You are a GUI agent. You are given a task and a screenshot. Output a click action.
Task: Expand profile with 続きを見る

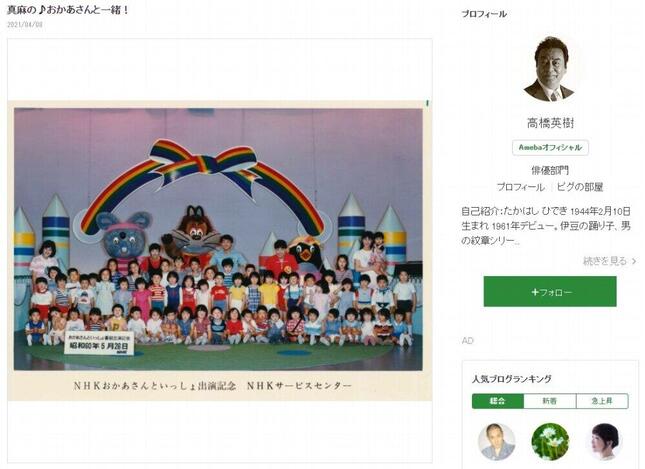[x=605, y=261]
